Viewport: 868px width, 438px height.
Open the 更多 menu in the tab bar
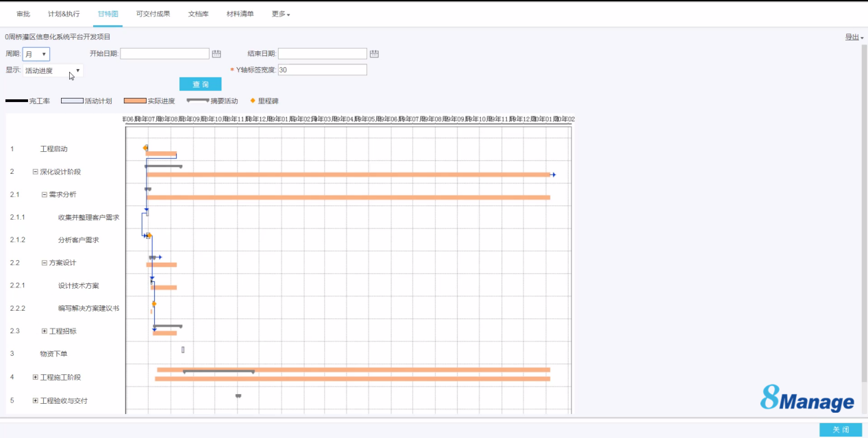[280, 14]
